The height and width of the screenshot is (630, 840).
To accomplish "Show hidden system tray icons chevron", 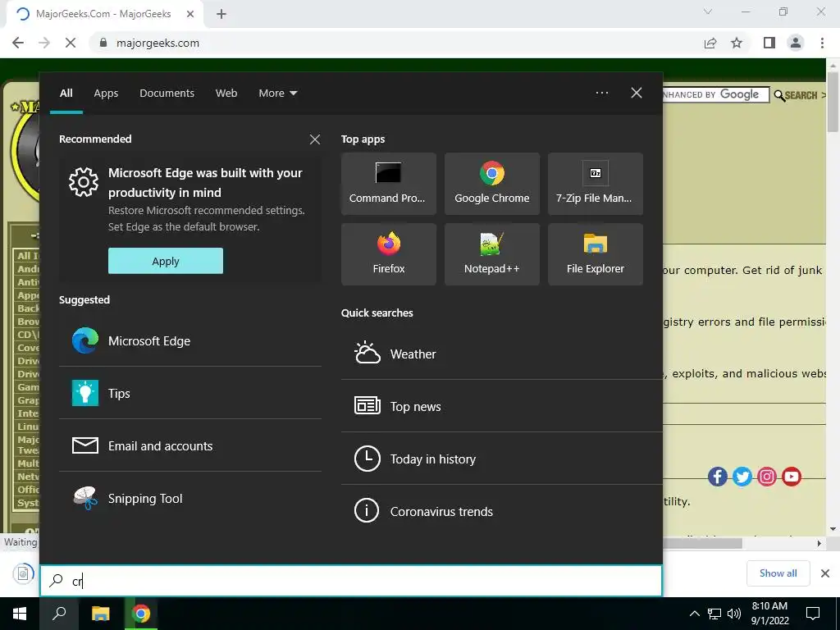I will tap(694, 614).
